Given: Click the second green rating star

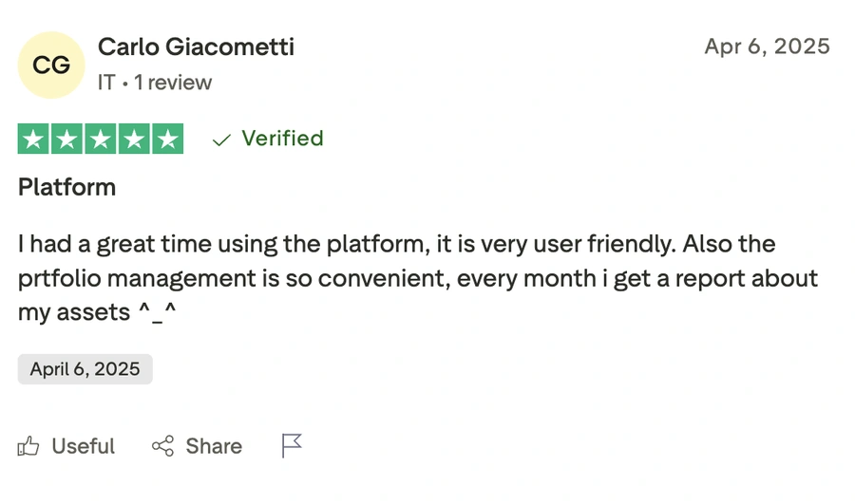Looking at the screenshot, I should (x=66, y=140).
